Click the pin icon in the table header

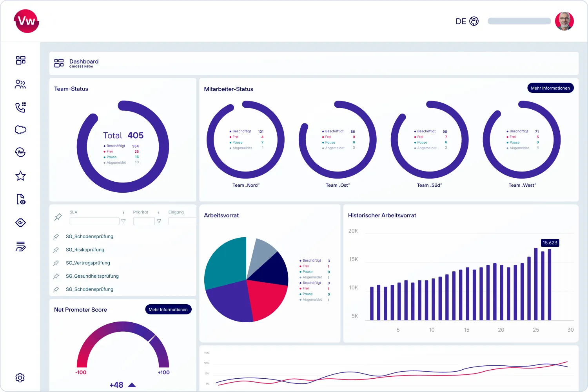pos(58,217)
